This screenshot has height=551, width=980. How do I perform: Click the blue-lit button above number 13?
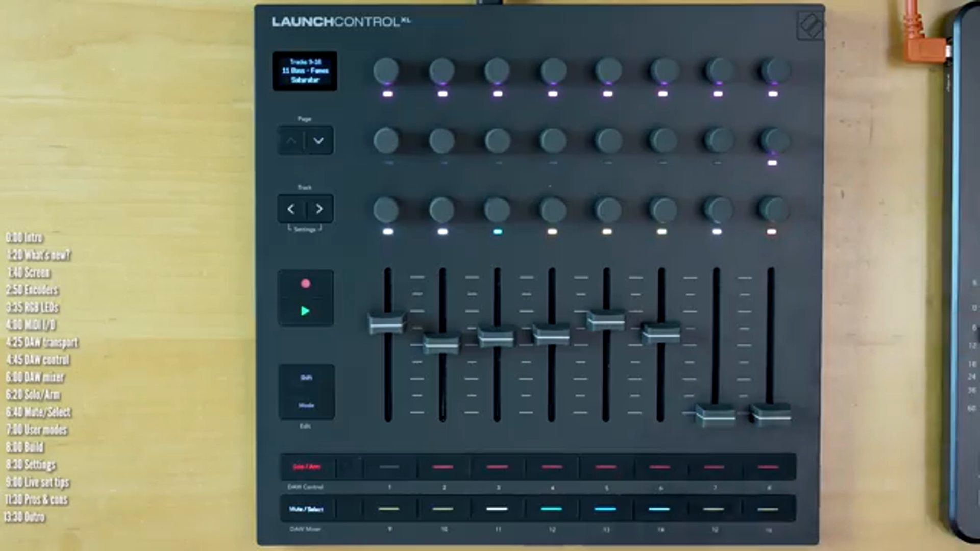606,509
